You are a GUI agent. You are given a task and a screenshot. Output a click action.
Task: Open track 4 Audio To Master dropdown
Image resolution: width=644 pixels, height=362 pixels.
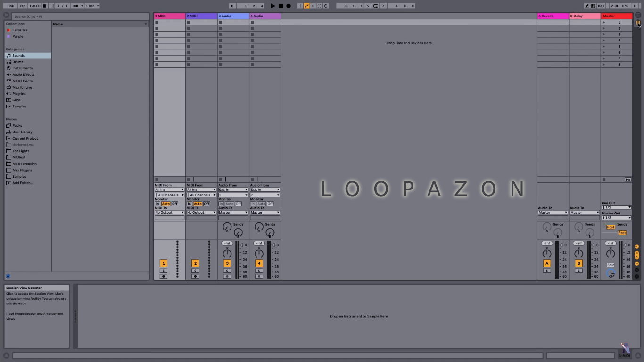point(265,213)
